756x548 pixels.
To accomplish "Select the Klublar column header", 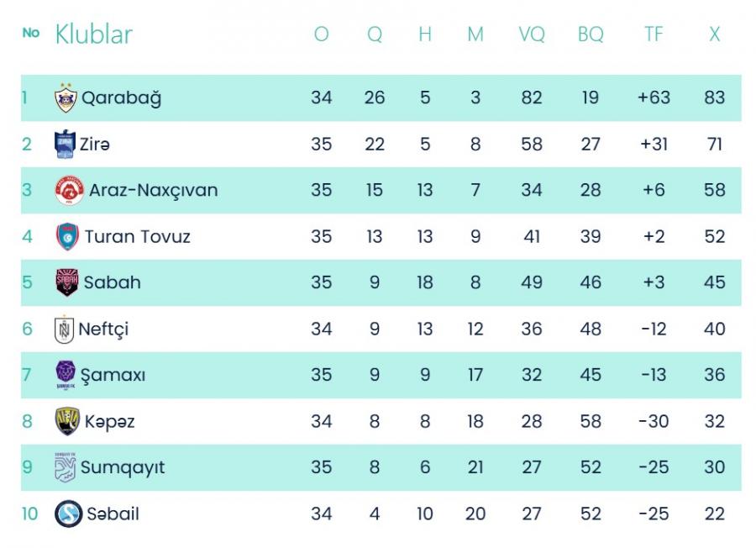I will 94,34.
